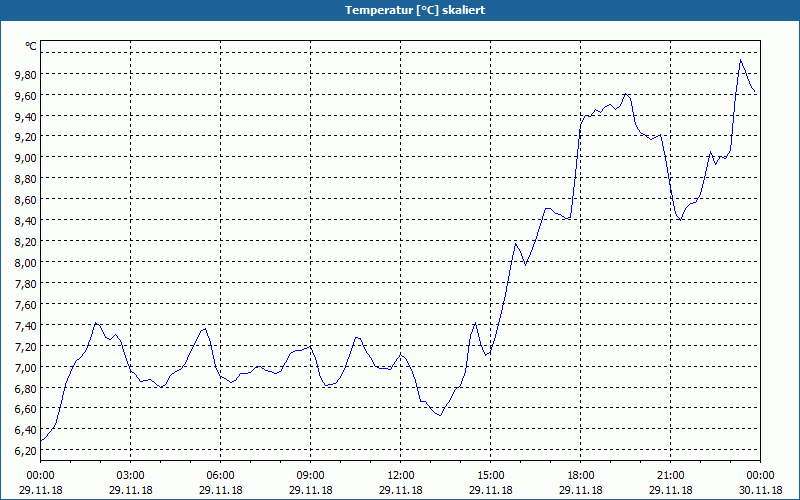Screen dimensions: 800x500
Task: Click the 'Temperatur [°C] skaliert' title bar
Action: [400, 10]
